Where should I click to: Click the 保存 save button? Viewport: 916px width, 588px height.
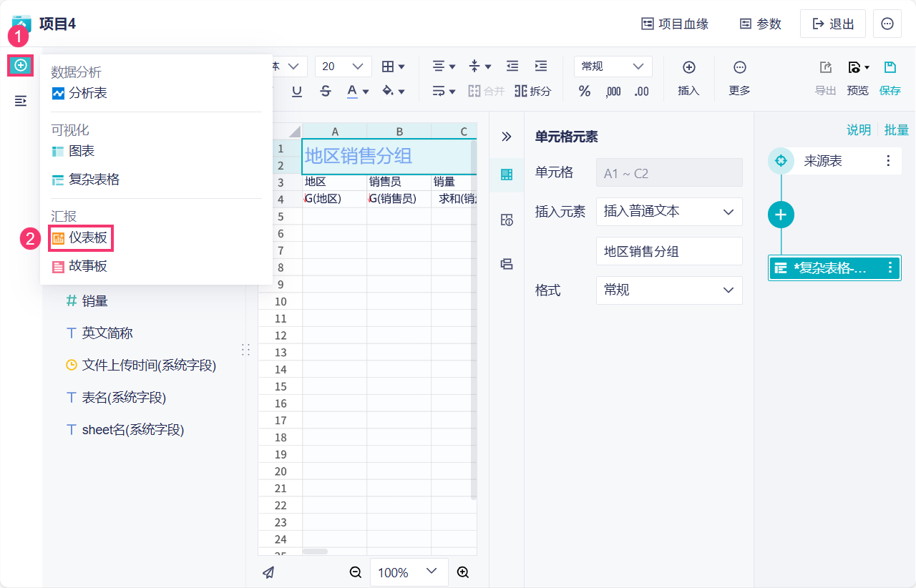tap(890, 78)
